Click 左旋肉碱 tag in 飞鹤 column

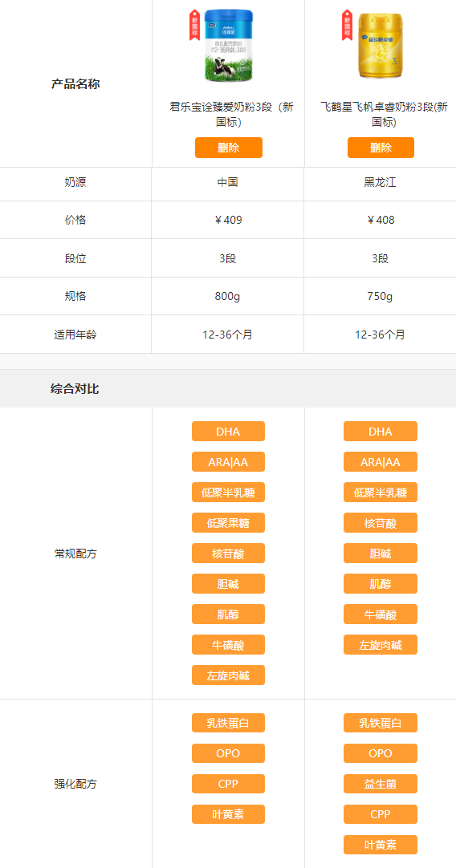point(380,644)
